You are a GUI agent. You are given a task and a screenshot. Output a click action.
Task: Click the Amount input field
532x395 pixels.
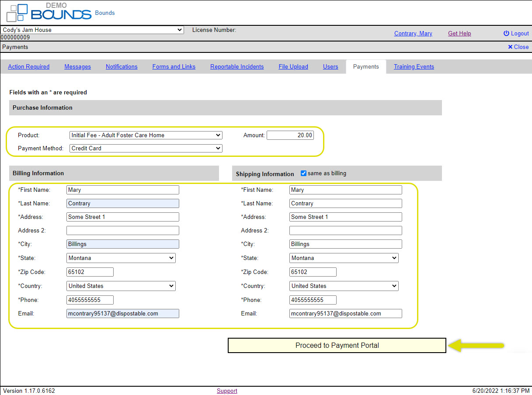pyautogui.click(x=290, y=135)
